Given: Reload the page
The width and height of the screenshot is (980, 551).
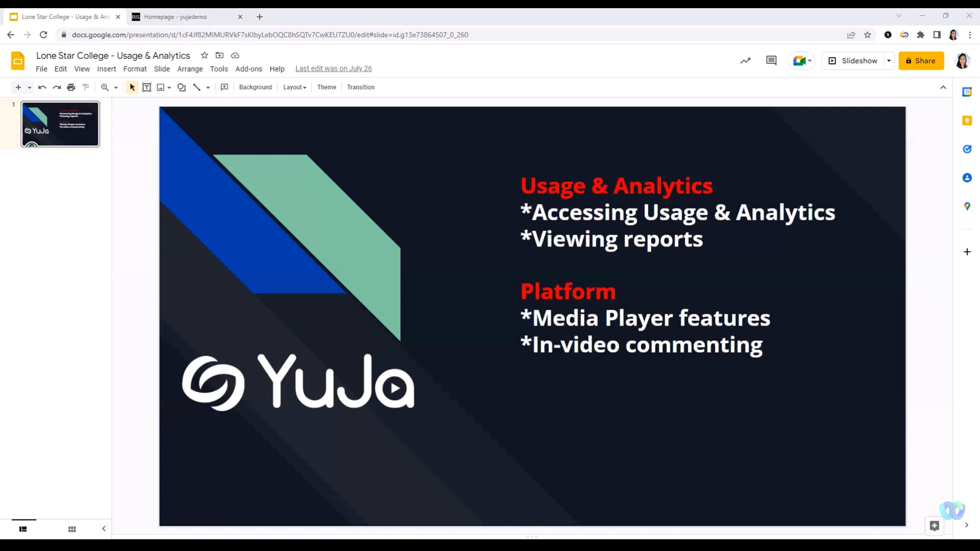Looking at the screenshot, I should pyautogui.click(x=43, y=35).
